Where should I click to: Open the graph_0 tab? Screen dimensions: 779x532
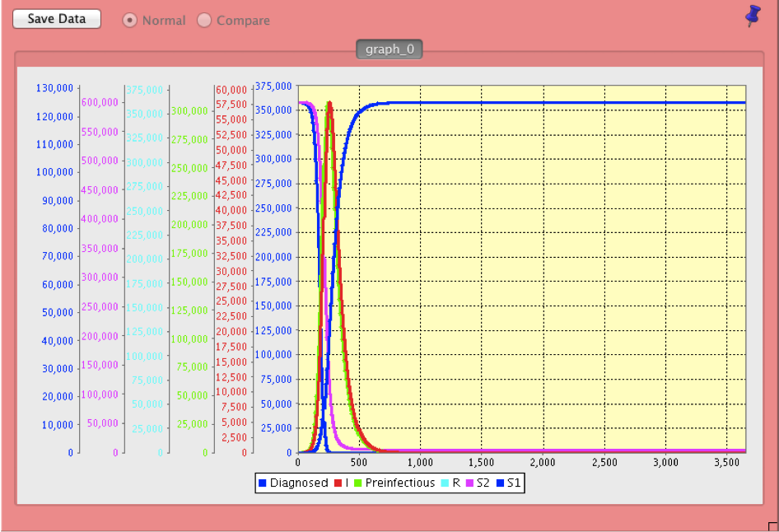point(389,49)
